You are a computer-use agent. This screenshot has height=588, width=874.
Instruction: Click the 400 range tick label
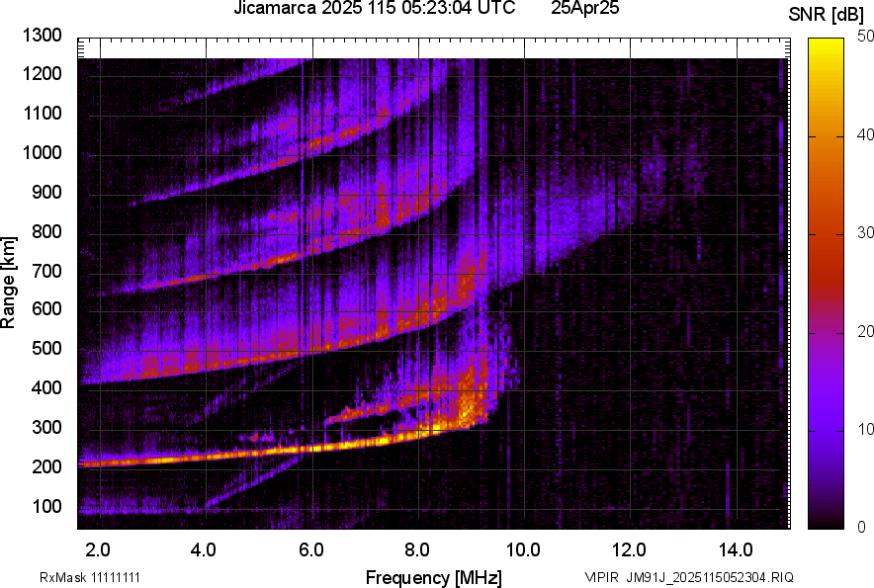pos(46,386)
